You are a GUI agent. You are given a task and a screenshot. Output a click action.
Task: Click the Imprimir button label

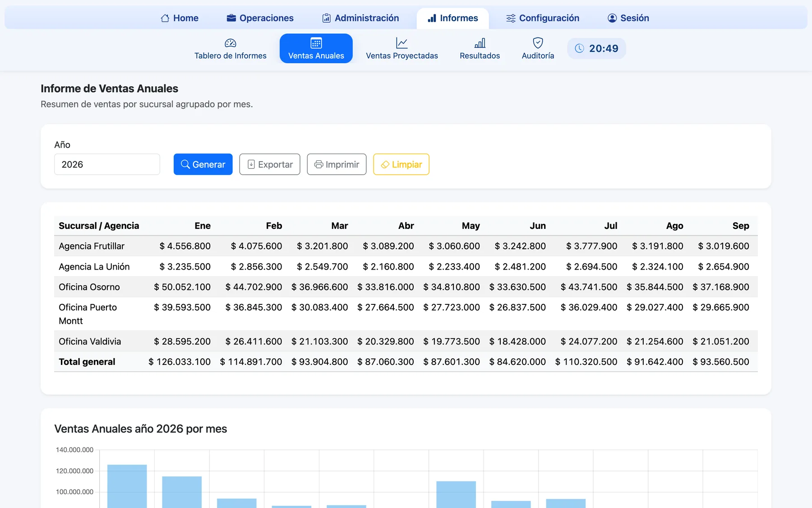tap(342, 164)
